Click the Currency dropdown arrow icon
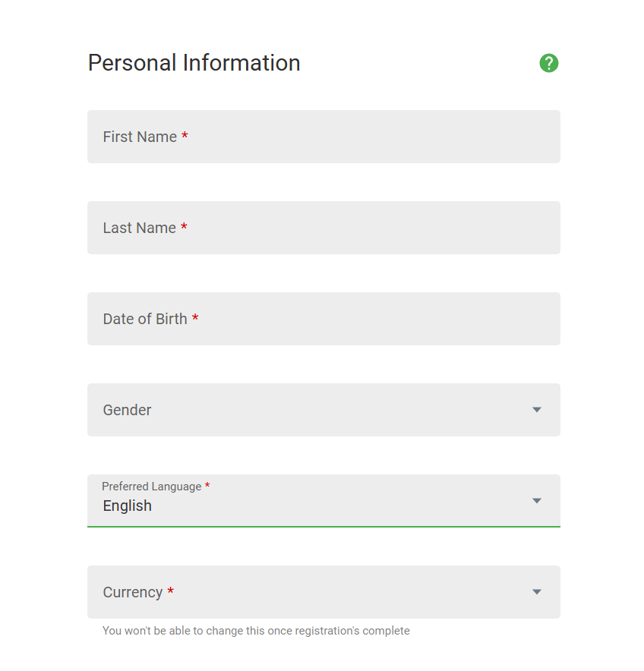Screen dimensions: 644x671 [x=537, y=592]
